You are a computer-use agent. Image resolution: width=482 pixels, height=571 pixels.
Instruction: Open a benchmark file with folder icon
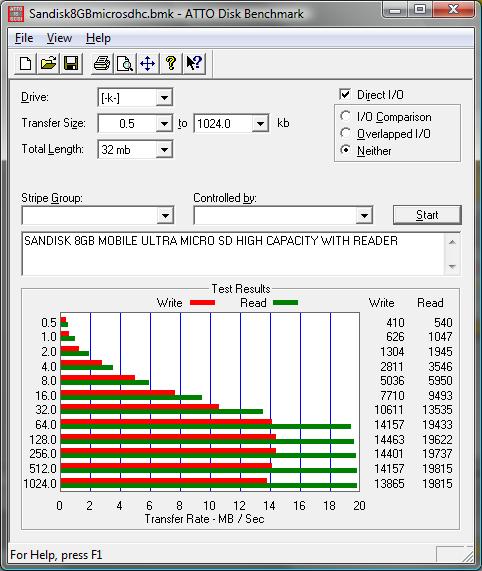[x=48, y=63]
